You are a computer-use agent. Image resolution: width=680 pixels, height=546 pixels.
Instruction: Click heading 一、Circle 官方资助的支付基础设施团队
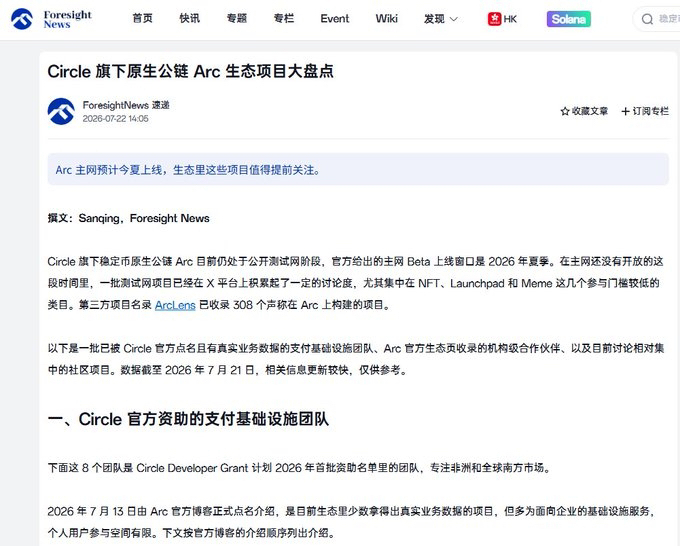pyautogui.click(x=188, y=419)
